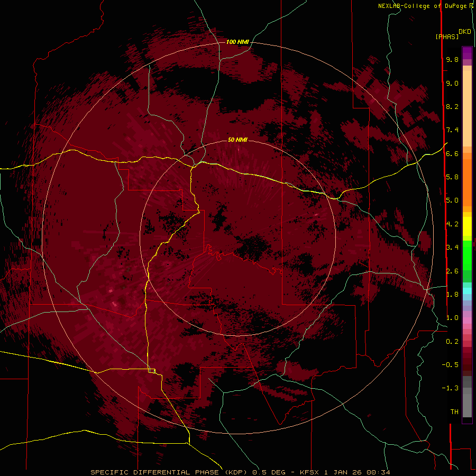Click the -0.5 color scale value

450,365
